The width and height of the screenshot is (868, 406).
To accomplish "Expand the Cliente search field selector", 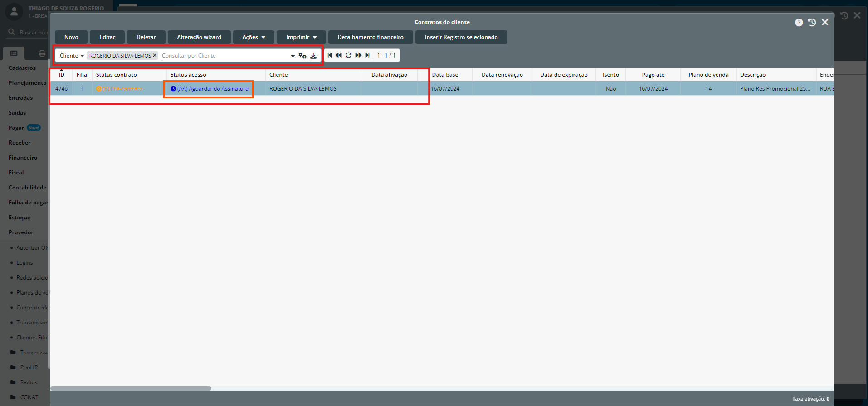I will [72, 56].
